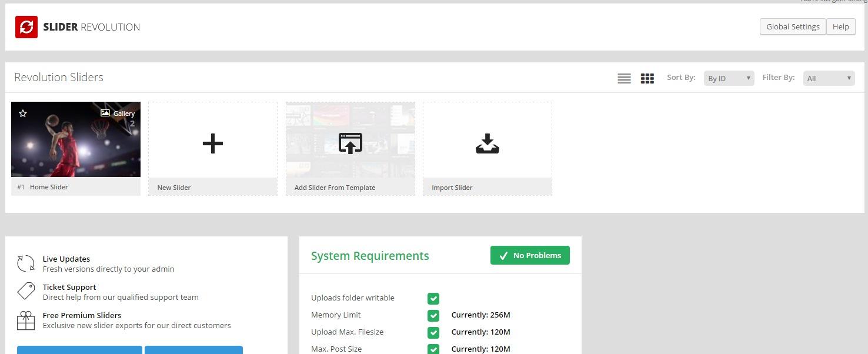Switch to grid view layout

647,78
